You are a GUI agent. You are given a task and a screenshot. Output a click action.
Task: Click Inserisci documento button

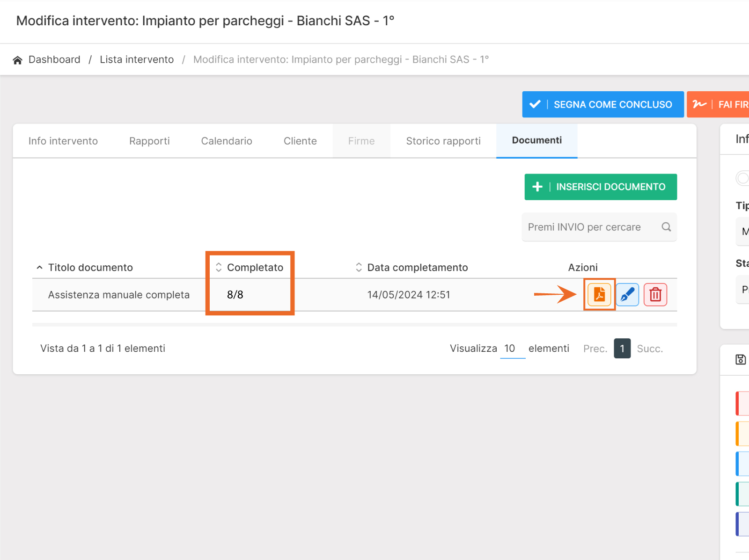coord(601,187)
